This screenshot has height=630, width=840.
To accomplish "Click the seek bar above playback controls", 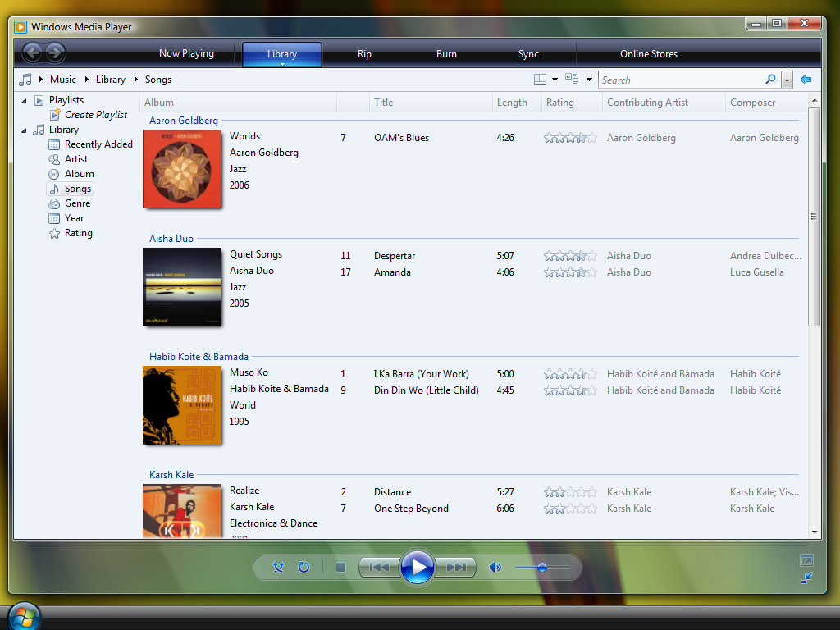I will 419,545.
